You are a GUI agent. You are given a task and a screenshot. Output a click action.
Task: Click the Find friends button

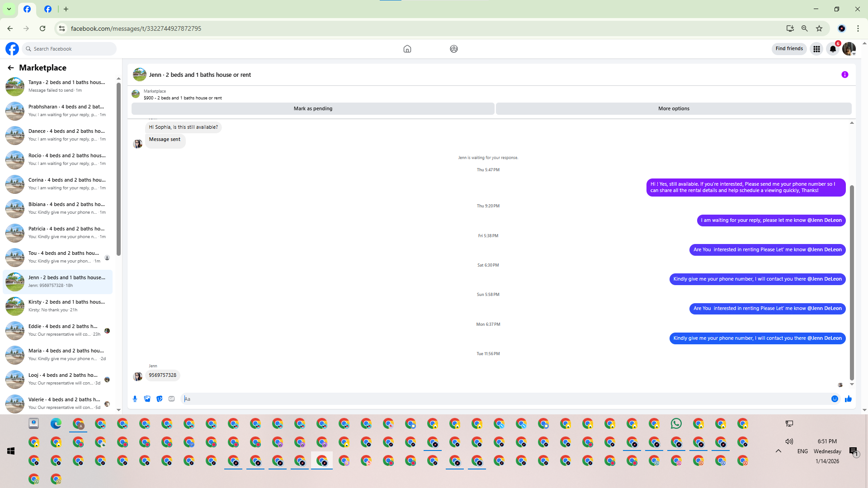click(789, 49)
